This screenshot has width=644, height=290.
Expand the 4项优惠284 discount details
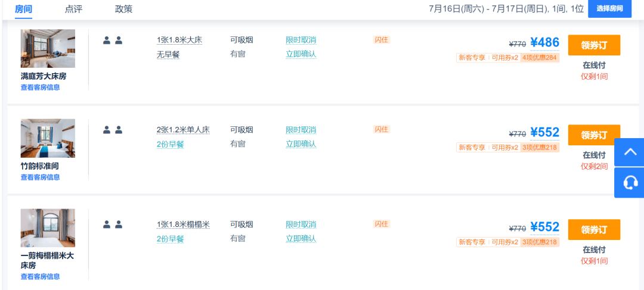coord(540,58)
